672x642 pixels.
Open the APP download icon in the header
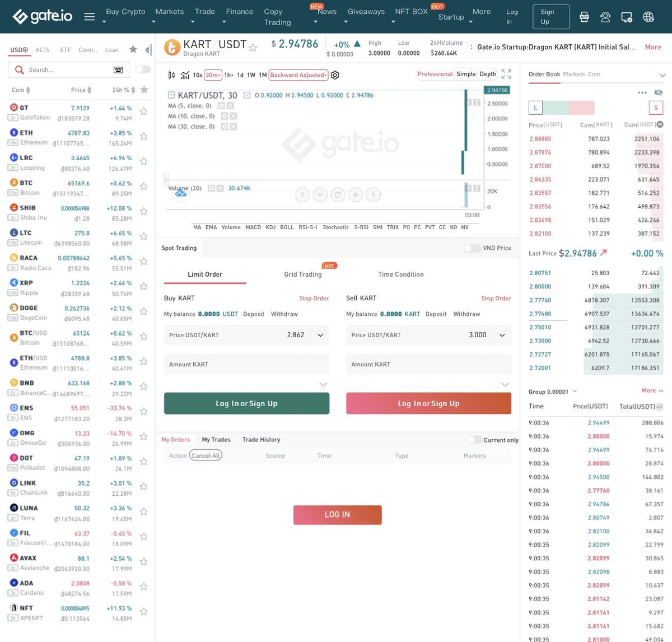point(584,17)
